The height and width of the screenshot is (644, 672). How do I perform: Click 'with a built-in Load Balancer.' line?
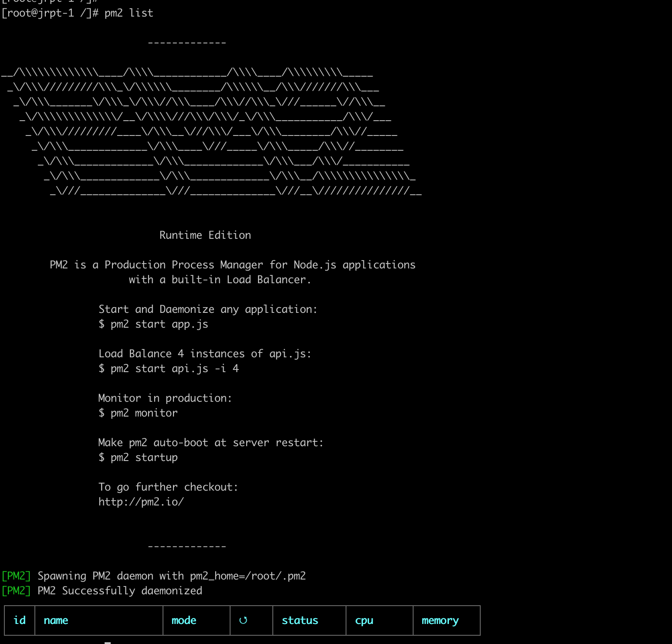220,280
